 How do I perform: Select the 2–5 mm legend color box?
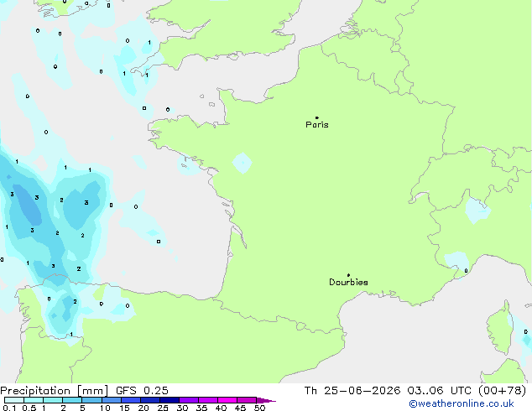72,400
